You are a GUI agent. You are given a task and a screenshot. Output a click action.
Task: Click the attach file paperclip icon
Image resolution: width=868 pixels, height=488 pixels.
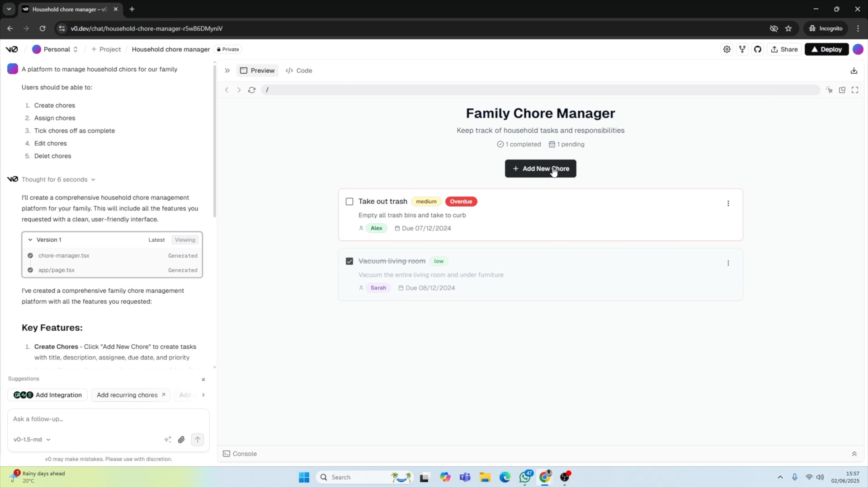(x=181, y=440)
